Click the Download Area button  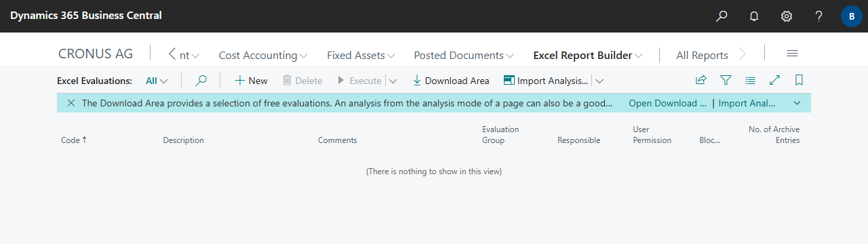451,81
